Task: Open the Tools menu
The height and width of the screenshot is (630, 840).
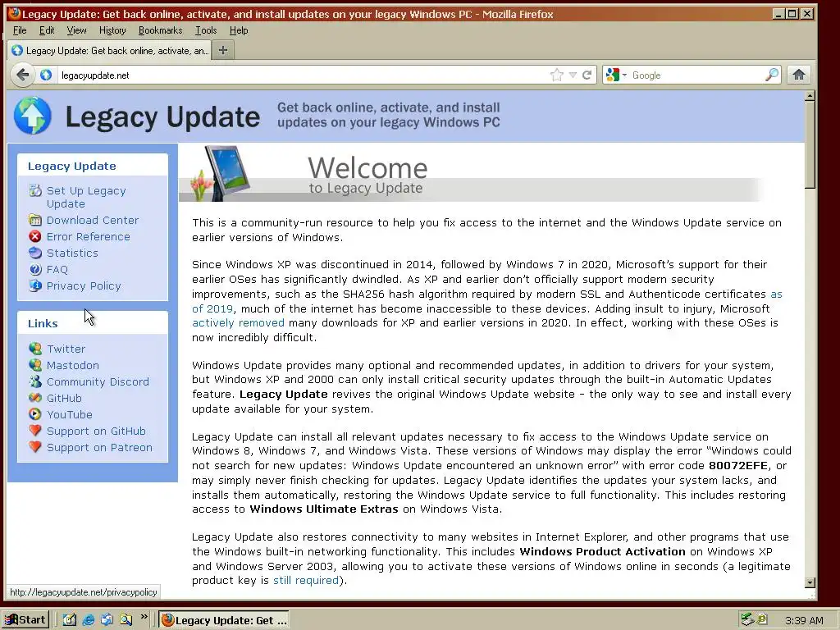Action: click(206, 30)
